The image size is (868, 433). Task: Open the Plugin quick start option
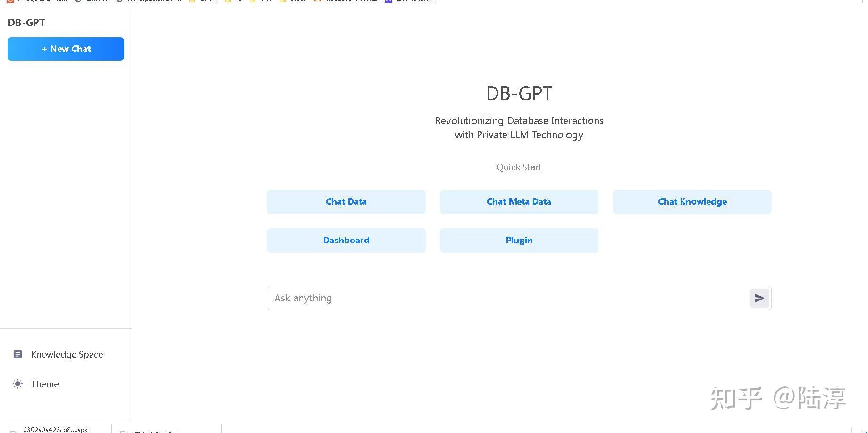click(x=519, y=240)
